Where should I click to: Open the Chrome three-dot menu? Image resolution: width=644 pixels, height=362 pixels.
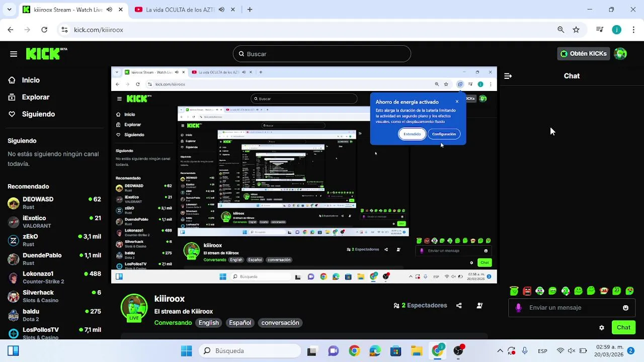tap(634, 30)
